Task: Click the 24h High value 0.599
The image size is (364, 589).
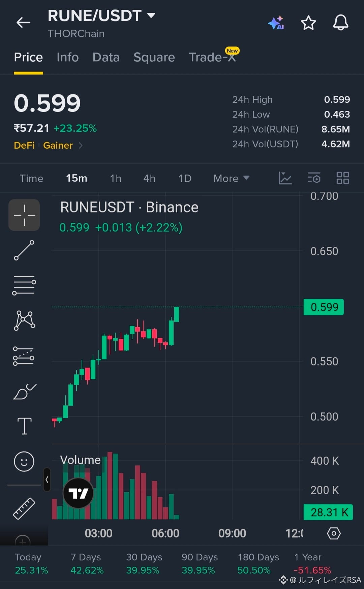Action: tap(337, 99)
